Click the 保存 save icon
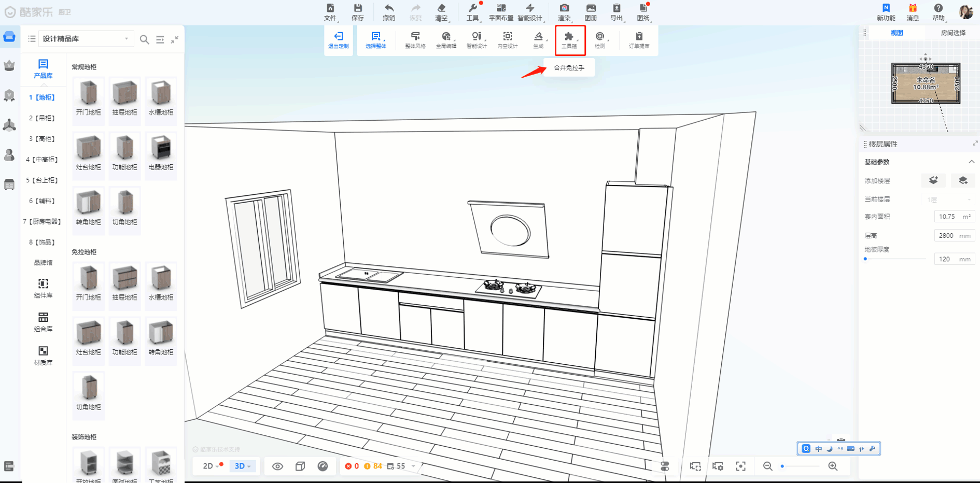The width and height of the screenshot is (980, 483). tap(358, 12)
